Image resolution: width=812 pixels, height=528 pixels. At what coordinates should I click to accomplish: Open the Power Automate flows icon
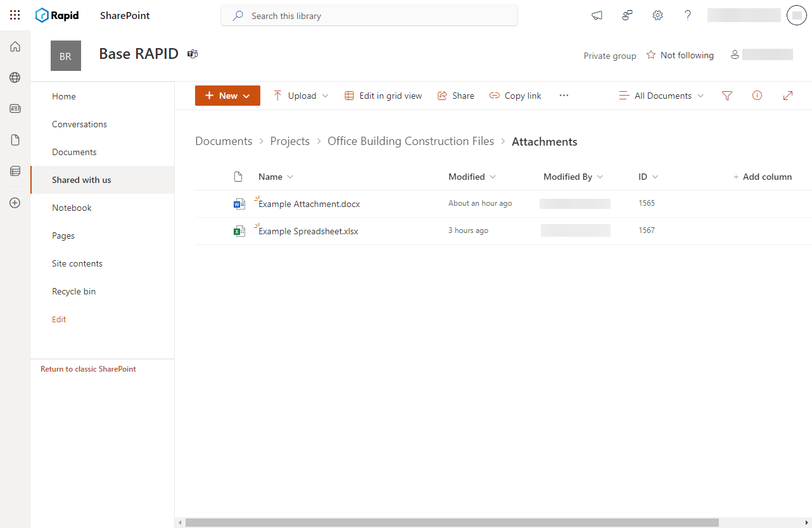click(626, 15)
